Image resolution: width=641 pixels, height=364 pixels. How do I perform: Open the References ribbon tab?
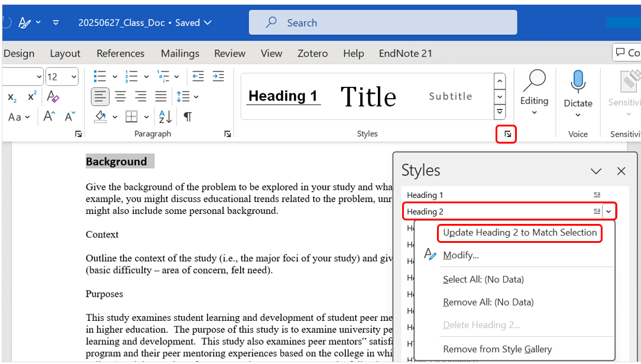click(121, 53)
